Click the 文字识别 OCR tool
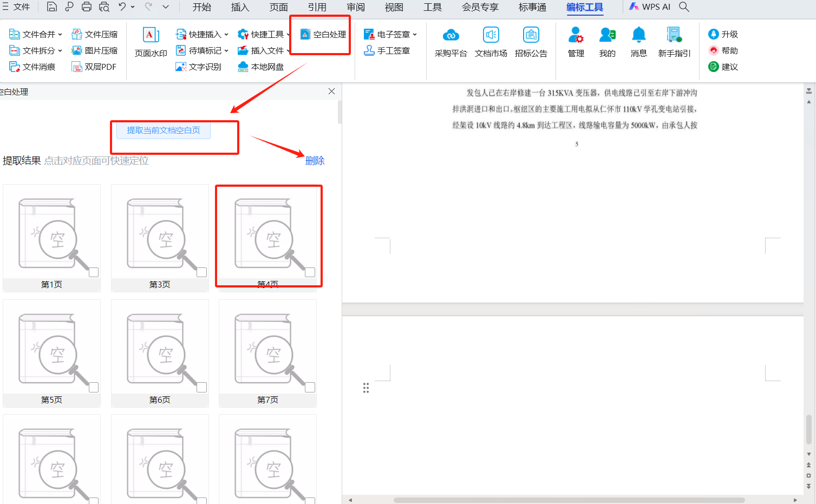The width and height of the screenshot is (816, 504). (x=199, y=67)
